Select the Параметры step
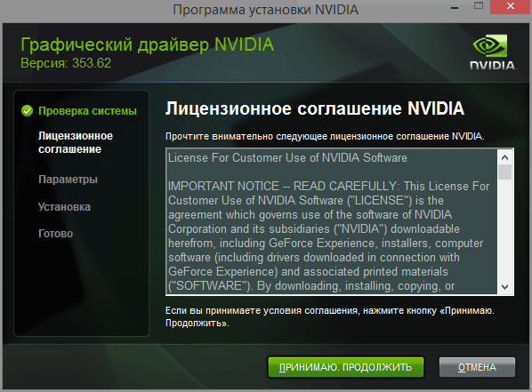Viewport: 532px width, 392px height. pos(68,179)
